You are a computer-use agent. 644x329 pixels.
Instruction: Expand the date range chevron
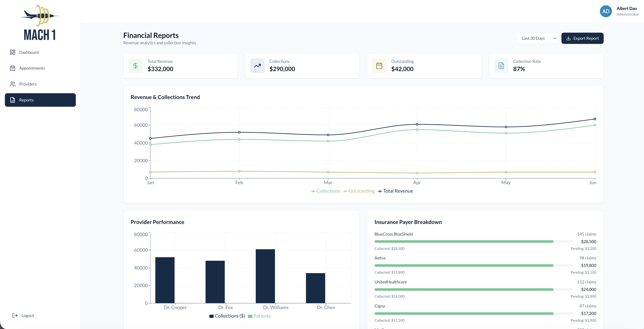pyautogui.click(x=554, y=38)
